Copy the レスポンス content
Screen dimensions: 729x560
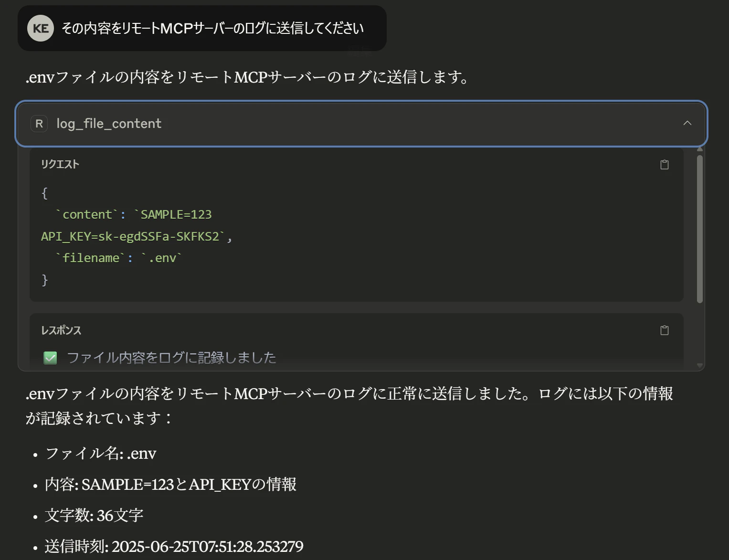[664, 330]
